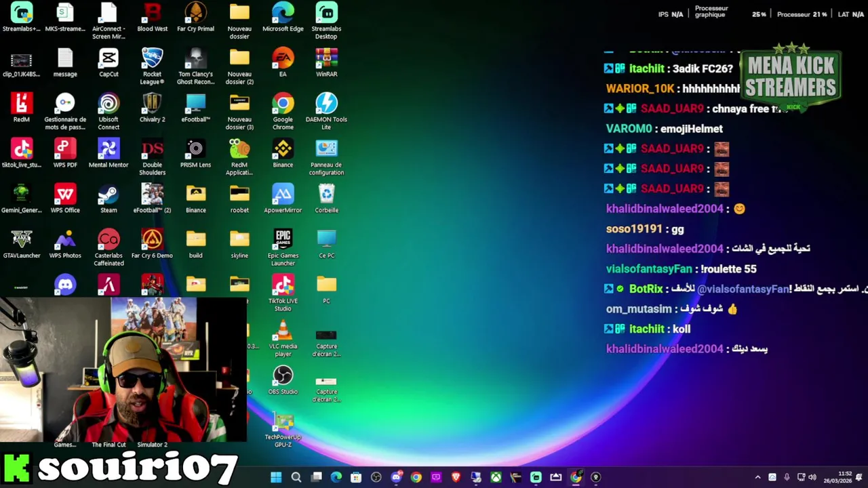Click the microphone icon in system tray

pos(787,477)
